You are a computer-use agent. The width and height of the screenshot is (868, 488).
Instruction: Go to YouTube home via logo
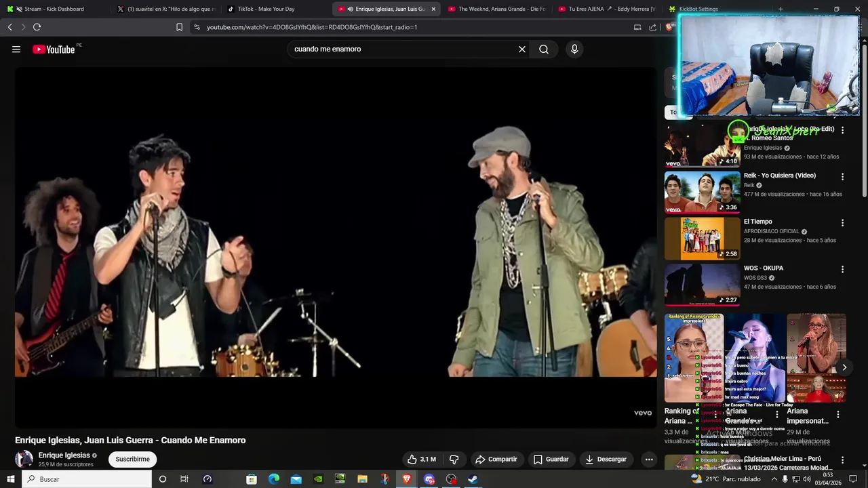point(54,49)
